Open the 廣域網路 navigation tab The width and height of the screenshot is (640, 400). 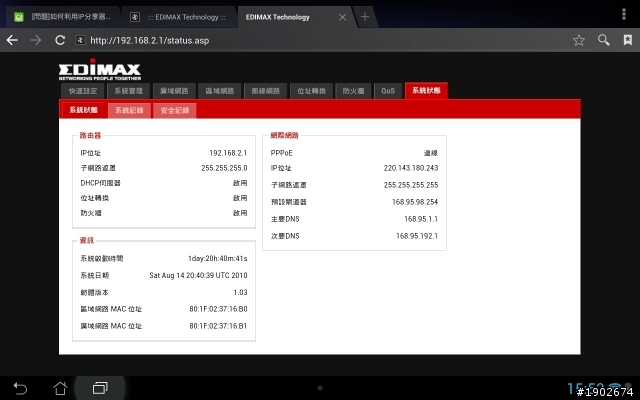point(174,91)
